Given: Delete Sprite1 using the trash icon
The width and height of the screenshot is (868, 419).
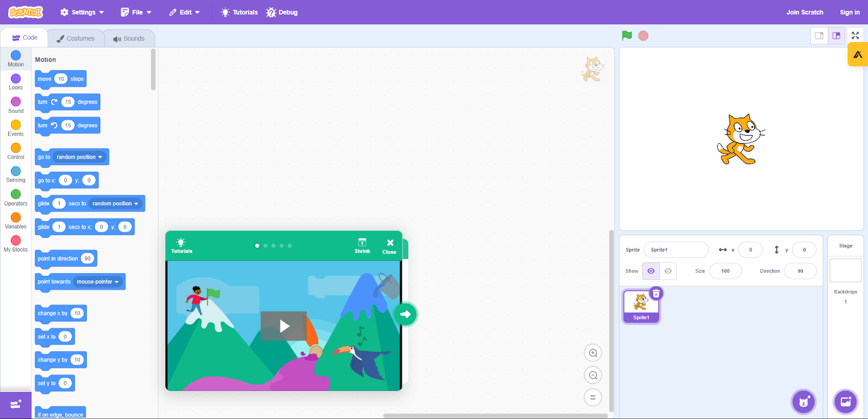Looking at the screenshot, I should [x=656, y=294].
